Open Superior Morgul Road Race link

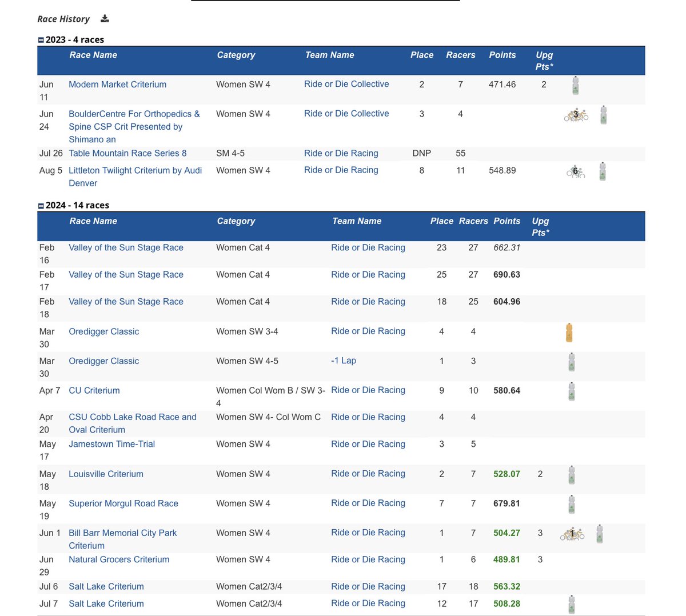click(123, 503)
